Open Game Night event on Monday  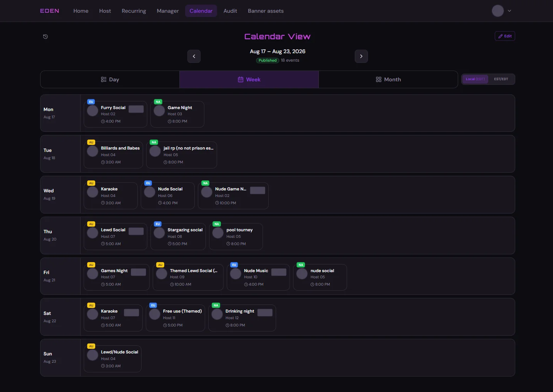pyautogui.click(x=177, y=114)
